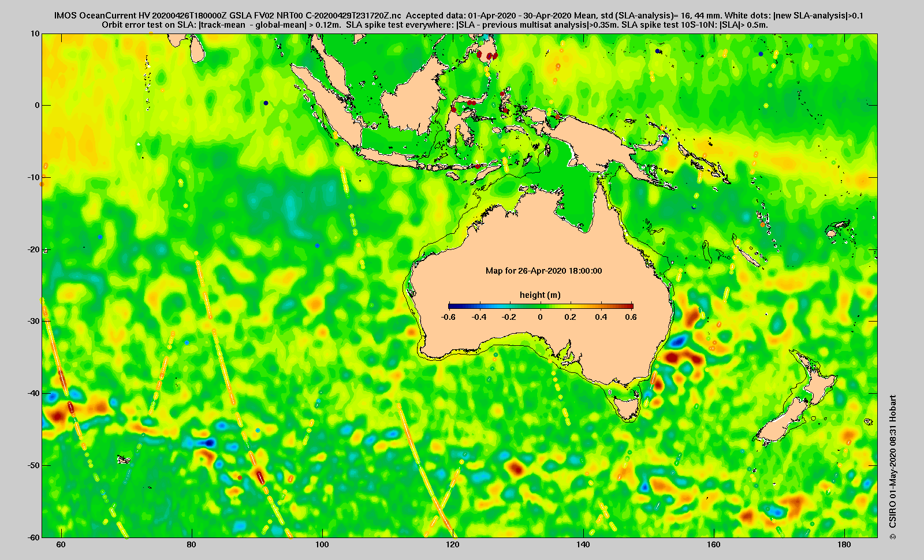The height and width of the screenshot is (560, 924).
Task: Click latitude axis label 10
Action: coord(36,33)
